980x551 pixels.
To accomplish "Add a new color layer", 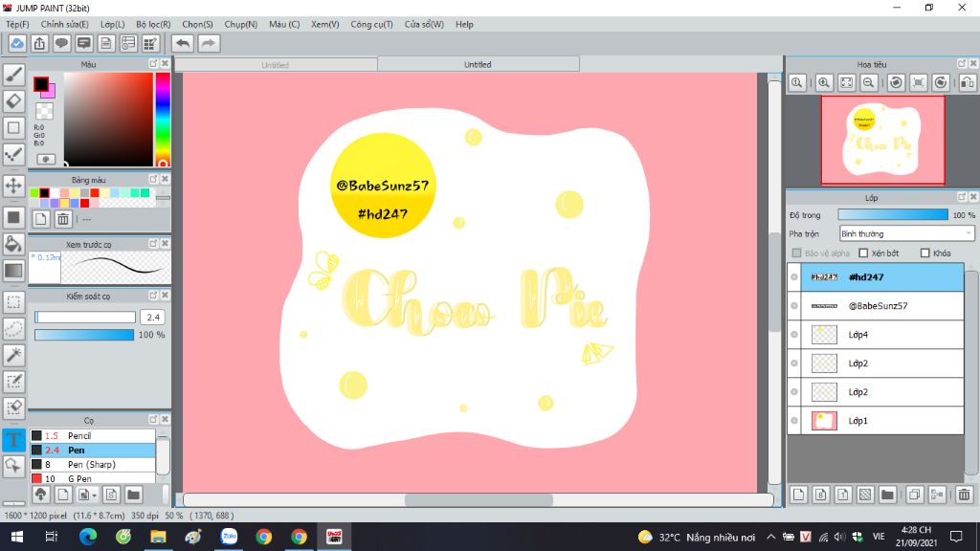I will tap(799, 495).
